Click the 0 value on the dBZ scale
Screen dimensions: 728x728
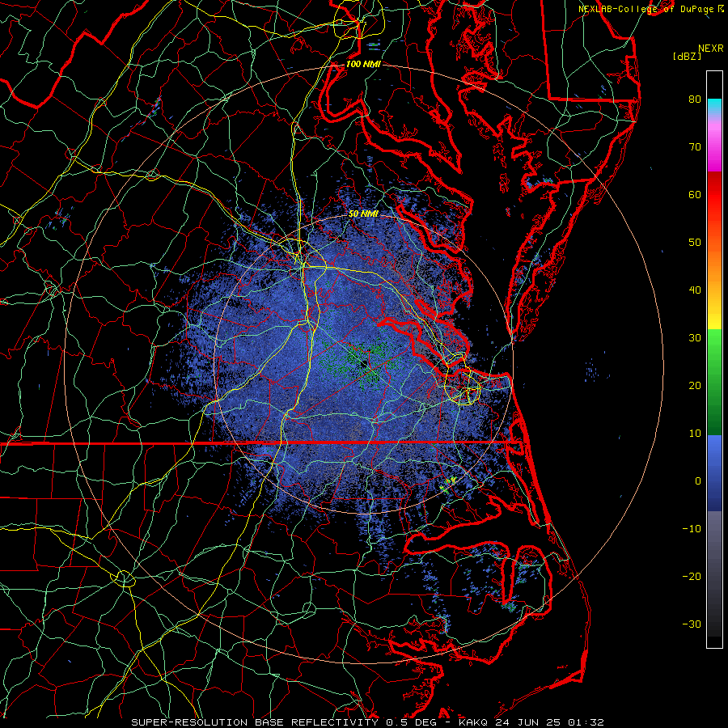point(698,481)
